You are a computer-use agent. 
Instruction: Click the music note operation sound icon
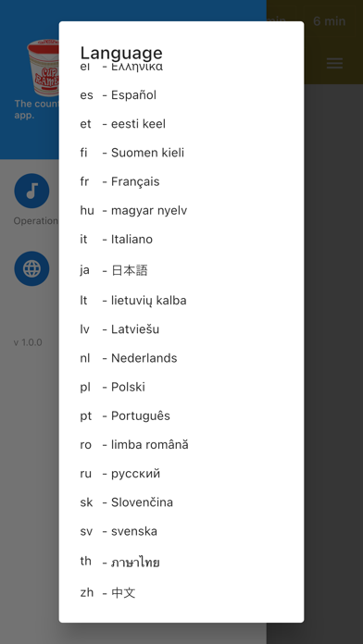click(31, 191)
